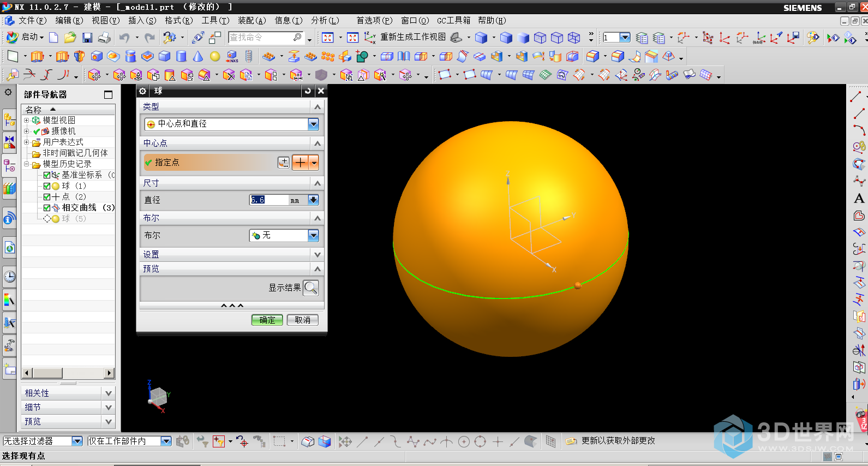Click the 取消 button

coord(303,320)
